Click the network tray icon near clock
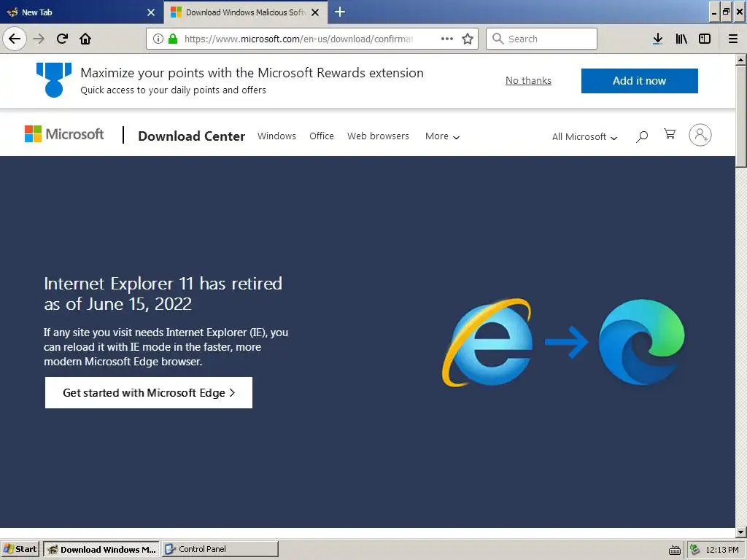Viewport: 747px width, 560px height. click(694, 550)
